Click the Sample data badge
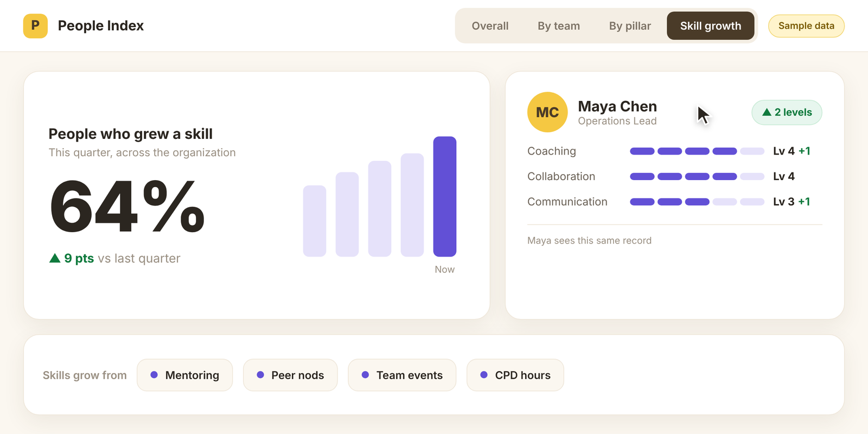 (x=806, y=26)
